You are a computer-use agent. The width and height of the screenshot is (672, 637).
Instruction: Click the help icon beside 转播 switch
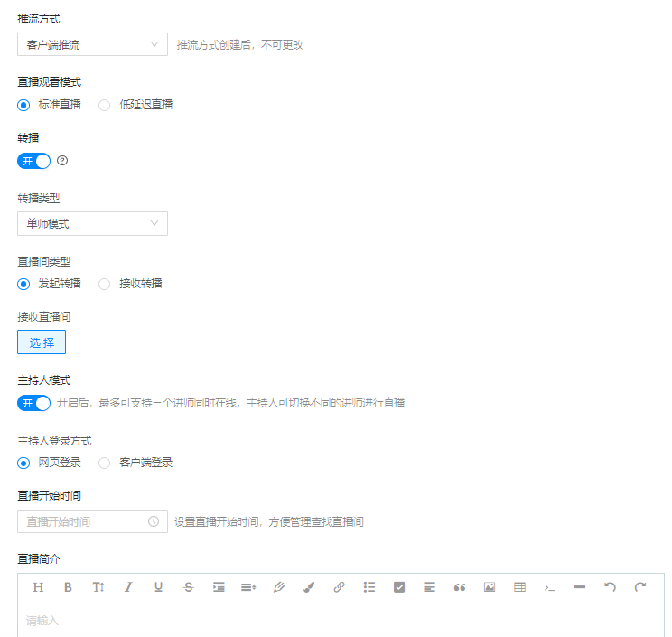pos(62,161)
